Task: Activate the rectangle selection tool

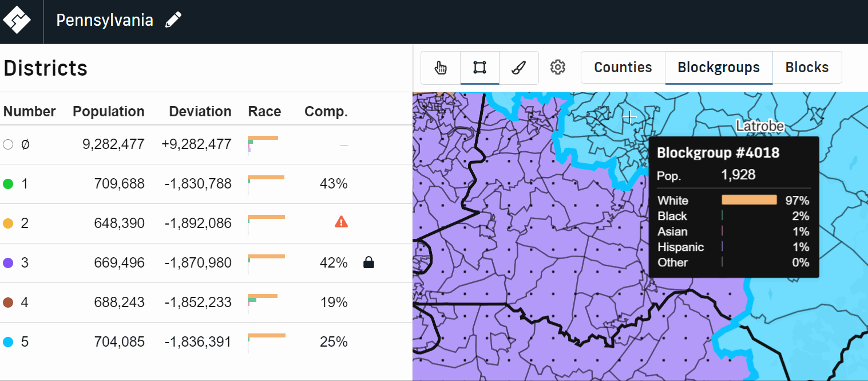Action: click(479, 67)
